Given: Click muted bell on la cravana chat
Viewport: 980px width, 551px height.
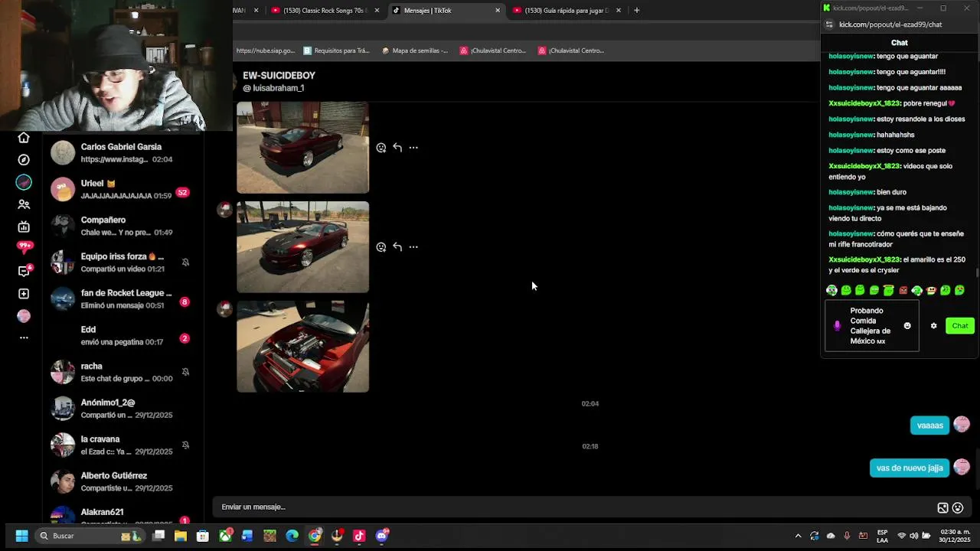Looking at the screenshot, I should click(x=185, y=445).
